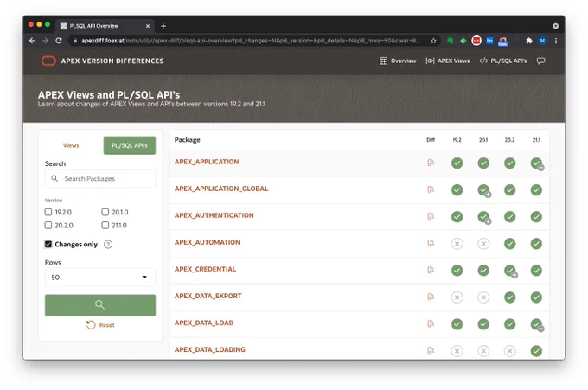The width and height of the screenshot is (588, 390).
Task: Select the PL/SQL API's tab
Action: click(x=130, y=145)
